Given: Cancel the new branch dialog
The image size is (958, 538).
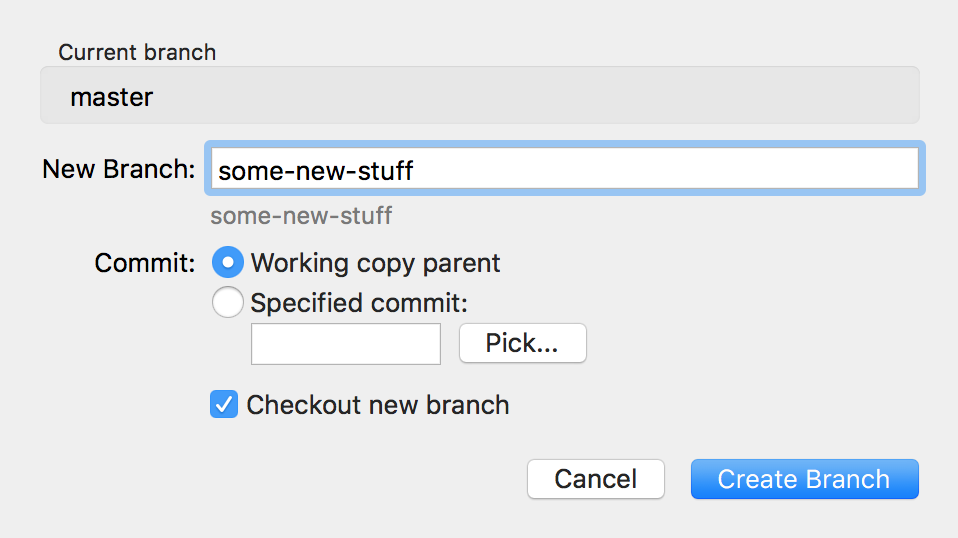Looking at the screenshot, I should pyautogui.click(x=595, y=479).
